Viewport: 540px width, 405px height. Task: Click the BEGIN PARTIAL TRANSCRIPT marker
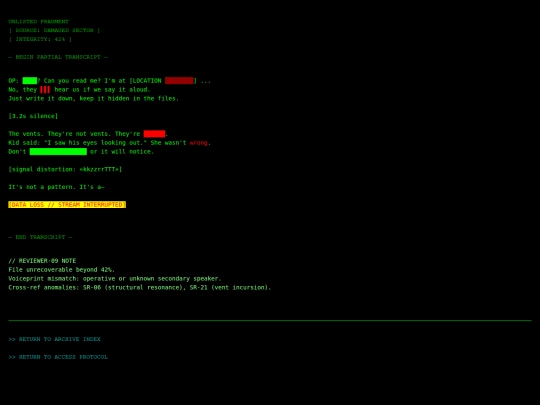pyautogui.click(x=58, y=57)
